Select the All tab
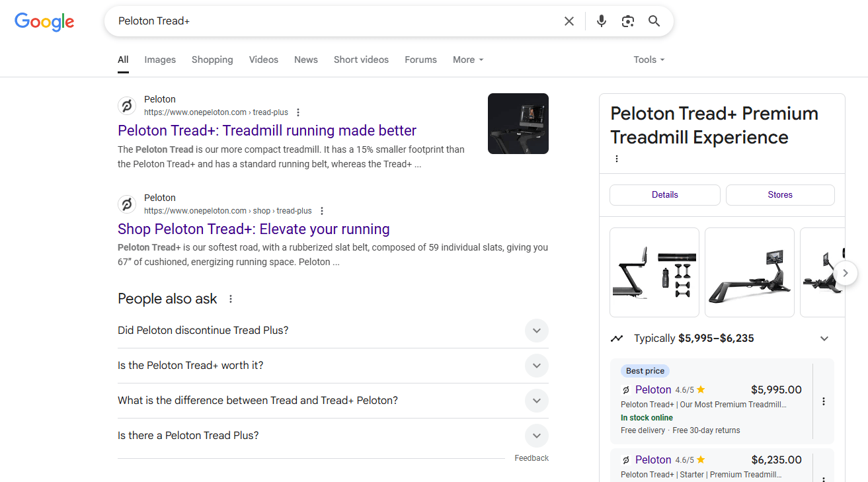This screenshot has height=482, width=868. [x=123, y=60]
